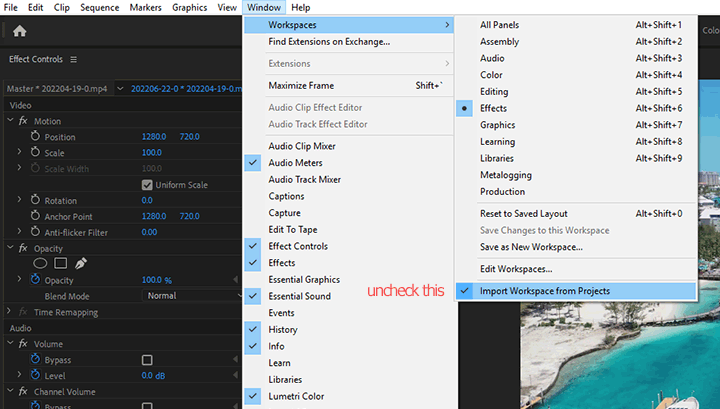Select the rectangle mask tool under Opacity

pyautogui.click(x=60, y=263)
